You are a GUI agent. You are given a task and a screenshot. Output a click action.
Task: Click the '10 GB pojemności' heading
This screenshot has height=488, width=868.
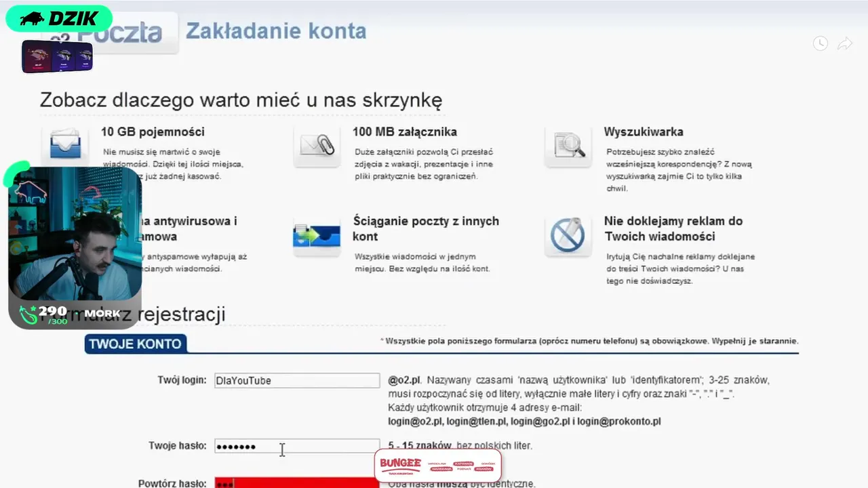[153, 131]
